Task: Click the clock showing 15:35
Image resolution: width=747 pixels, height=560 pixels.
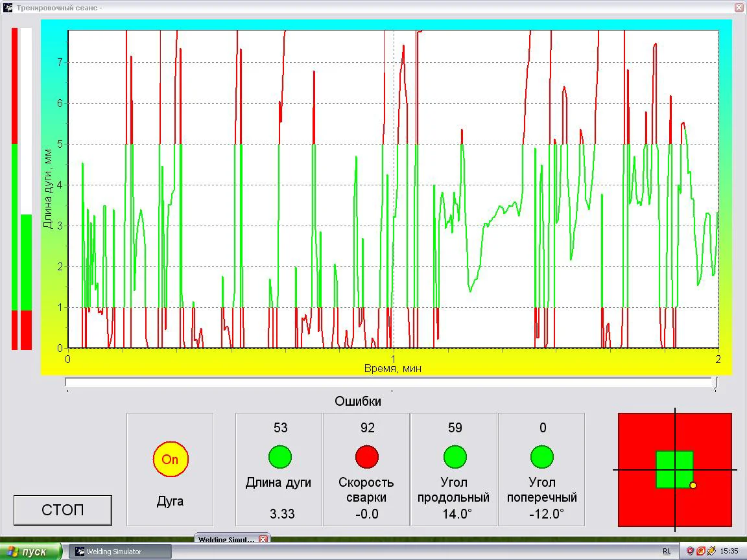Action: [x=729, y=552]
